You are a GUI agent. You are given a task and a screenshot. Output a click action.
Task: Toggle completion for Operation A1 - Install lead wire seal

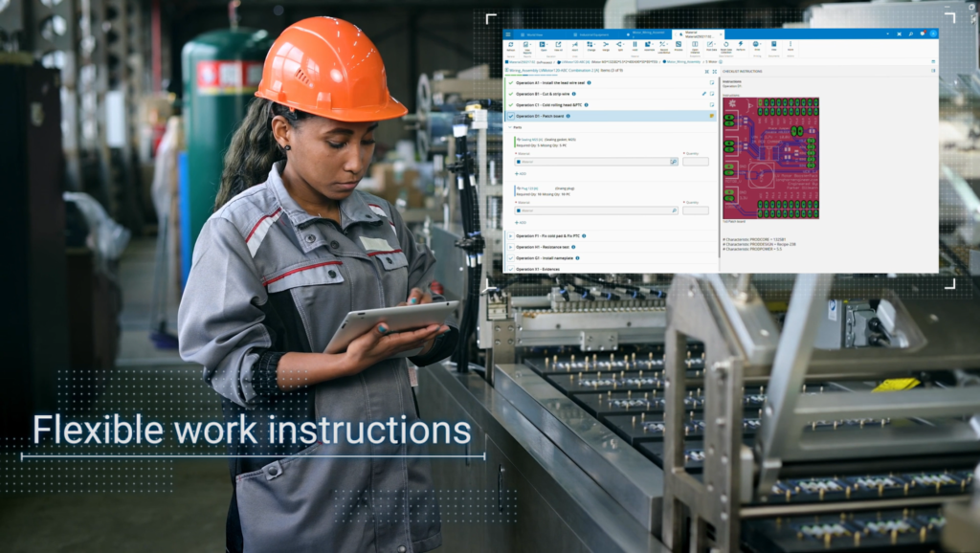(x=511, y=83)
